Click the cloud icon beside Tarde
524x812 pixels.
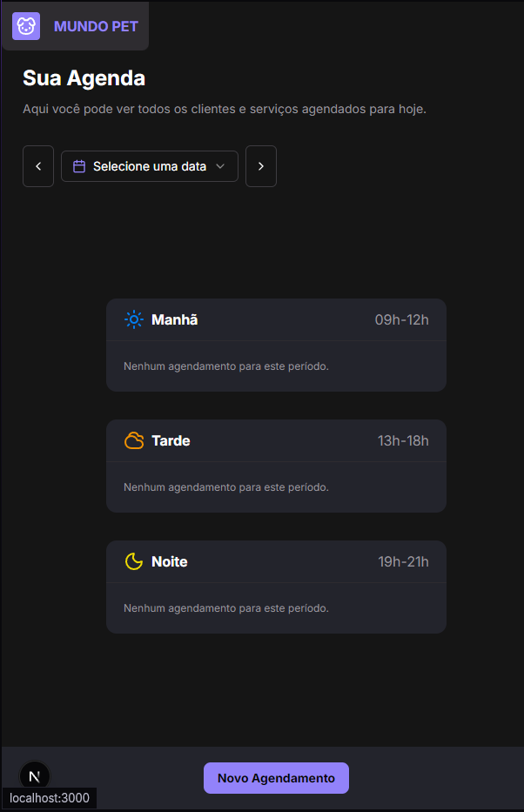(x=134, y=440)
